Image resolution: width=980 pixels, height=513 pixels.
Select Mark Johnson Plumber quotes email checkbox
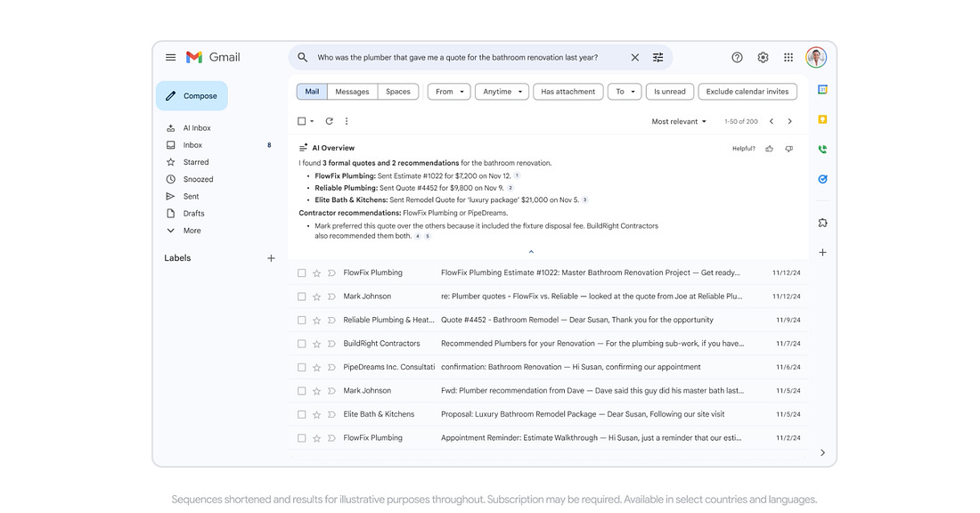(302, 297)
